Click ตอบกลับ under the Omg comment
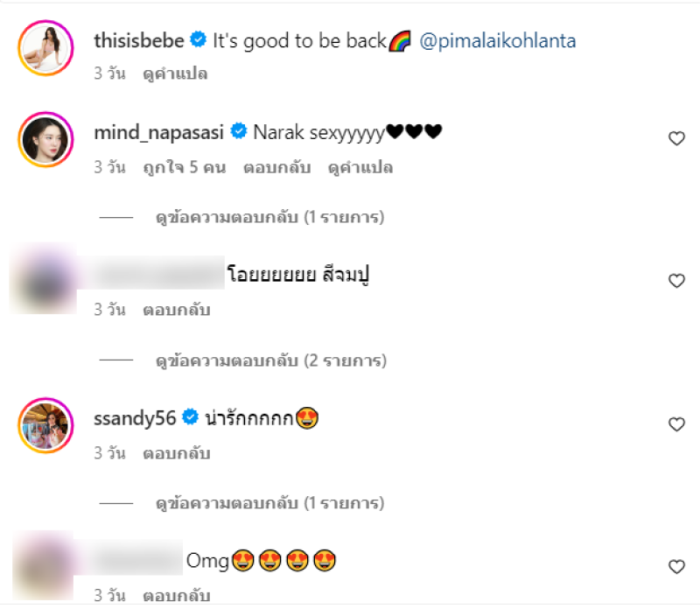The width and height of the screenshot is (700, 616). point(176,596)
